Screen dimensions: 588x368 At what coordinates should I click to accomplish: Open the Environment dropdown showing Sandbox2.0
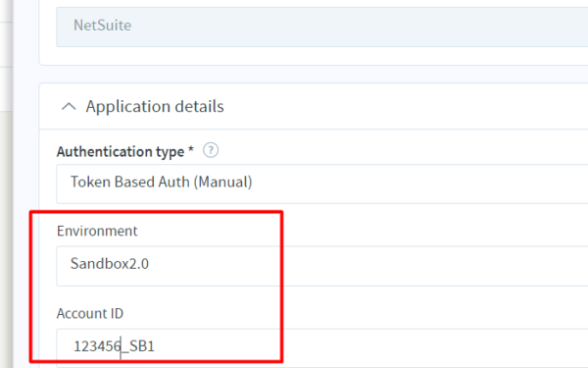pos(322,266)
